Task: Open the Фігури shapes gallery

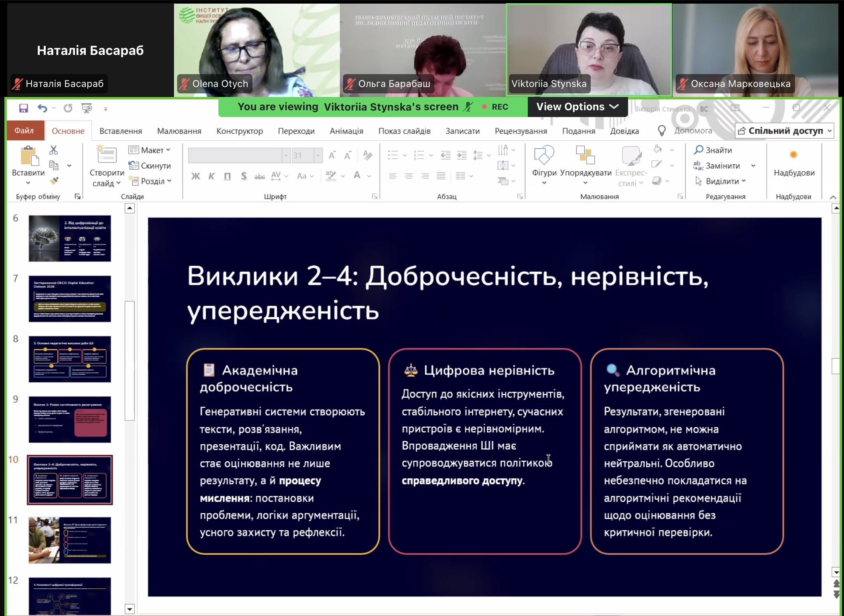Action: point(544,165)
